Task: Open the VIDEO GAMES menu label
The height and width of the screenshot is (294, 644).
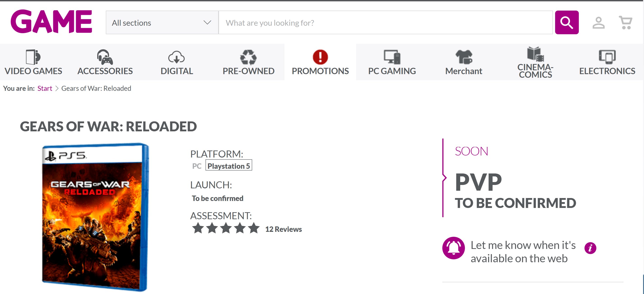Action: 33,71
